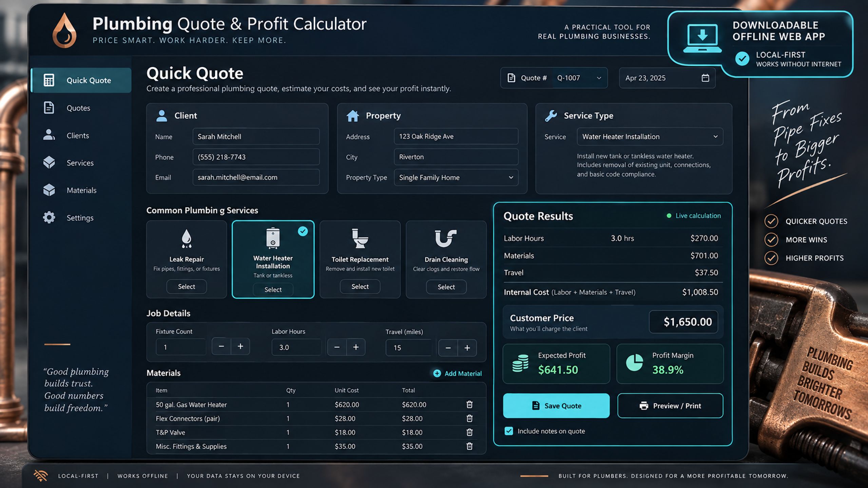868x488 pixels.
Task: Click the Leak Repair water drop icon
Action: [x=187, y=238]
